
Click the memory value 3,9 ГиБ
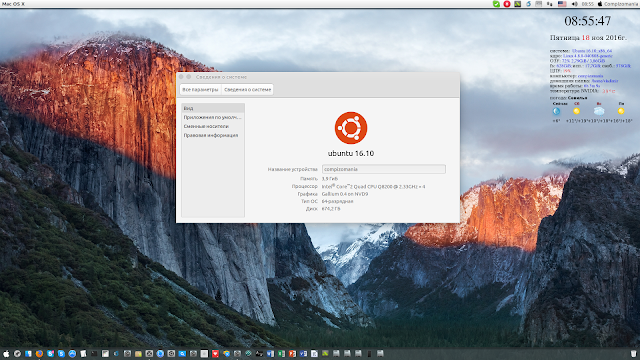point(330,179)
